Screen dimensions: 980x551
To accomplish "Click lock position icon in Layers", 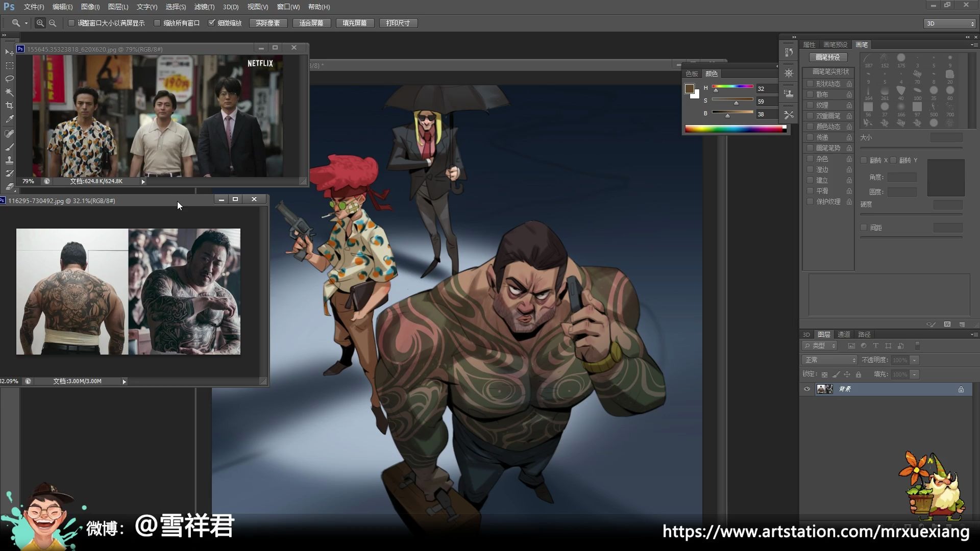I will point(847,374).
